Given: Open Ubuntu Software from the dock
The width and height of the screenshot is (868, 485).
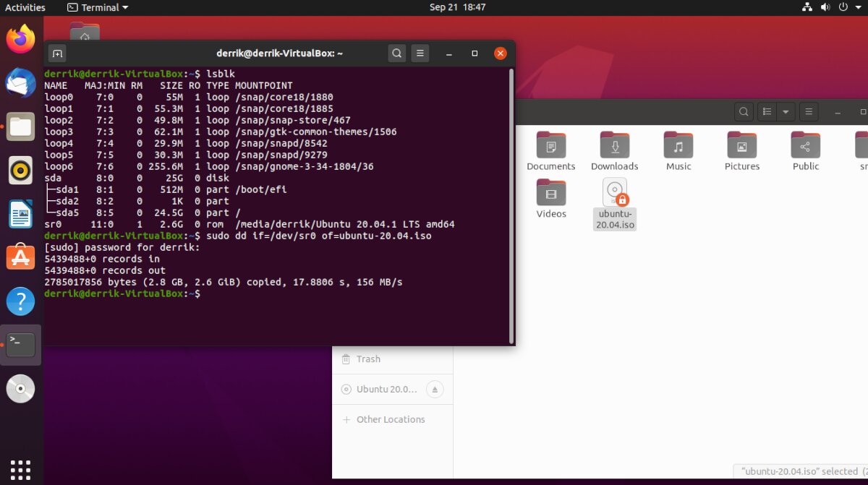Looking at the screenshot, I should (x=20, y=257).
